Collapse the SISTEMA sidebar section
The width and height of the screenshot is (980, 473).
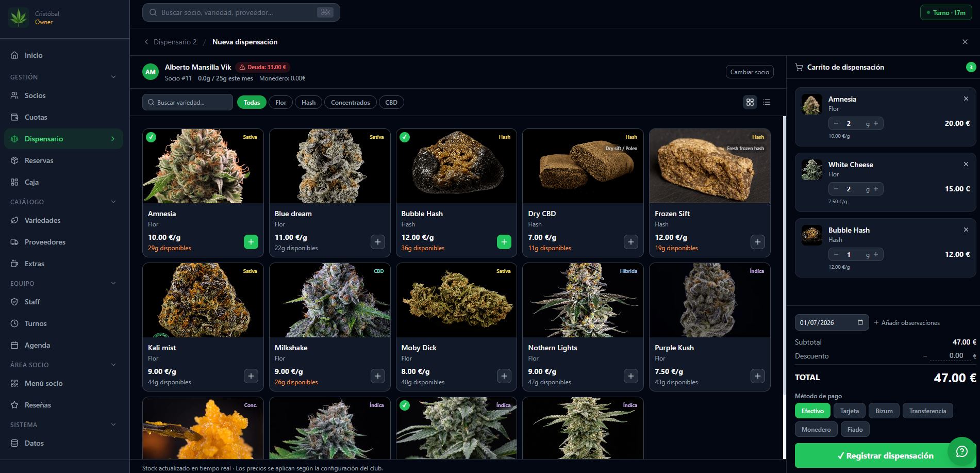[x=113, y=425]
